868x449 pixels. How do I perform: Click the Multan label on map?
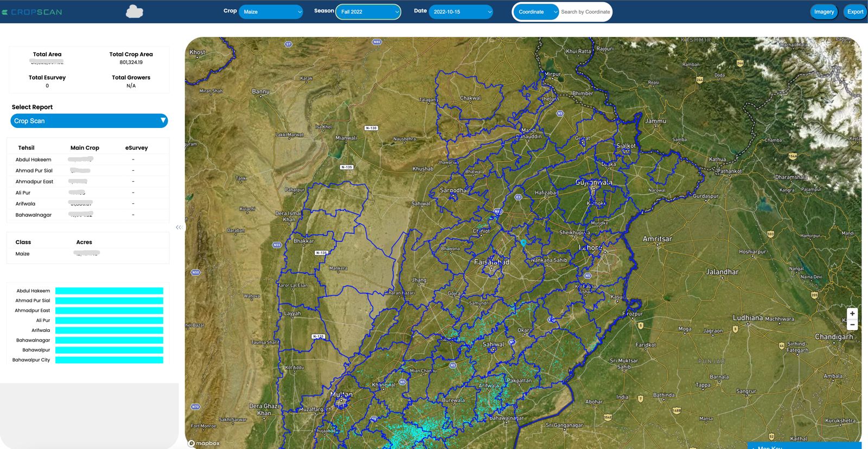point(341,394)
